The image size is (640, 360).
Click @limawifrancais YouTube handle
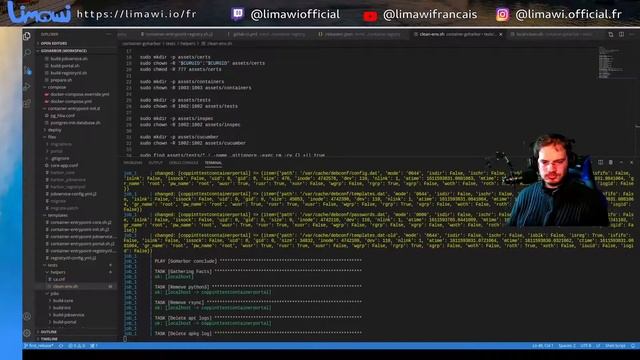(430, 15)
